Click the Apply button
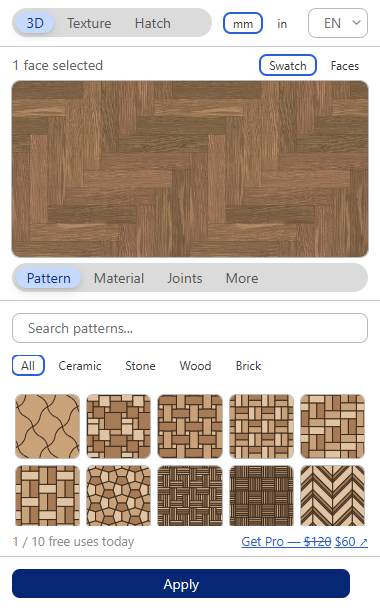This screenshot has height=610, width=380. click(x=181, y=584)
